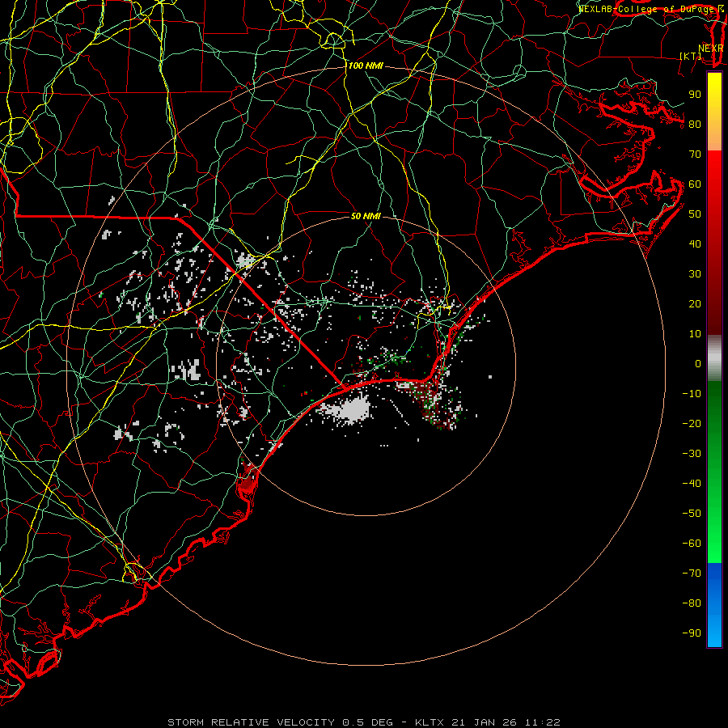Click the 80 value on the scale
Image resolution: width=728 pixels, height=728 pixels.
click(x=695, y=125)
